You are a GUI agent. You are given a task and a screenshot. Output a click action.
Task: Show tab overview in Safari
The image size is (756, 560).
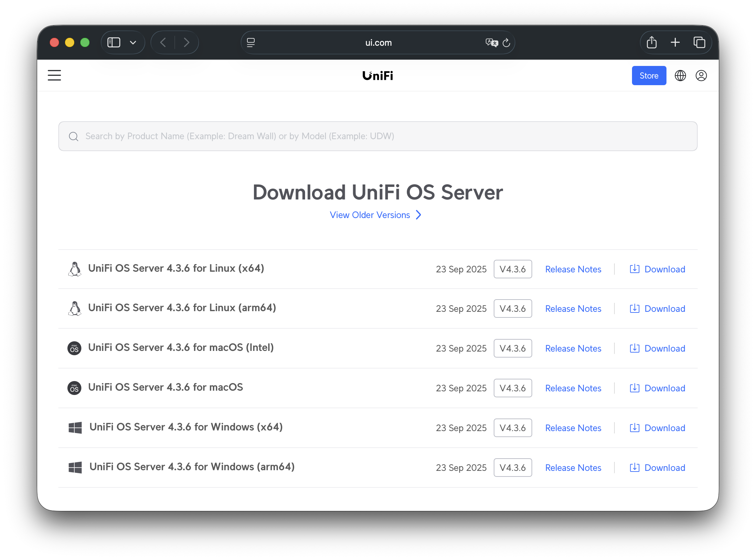(x=699, y=42)
